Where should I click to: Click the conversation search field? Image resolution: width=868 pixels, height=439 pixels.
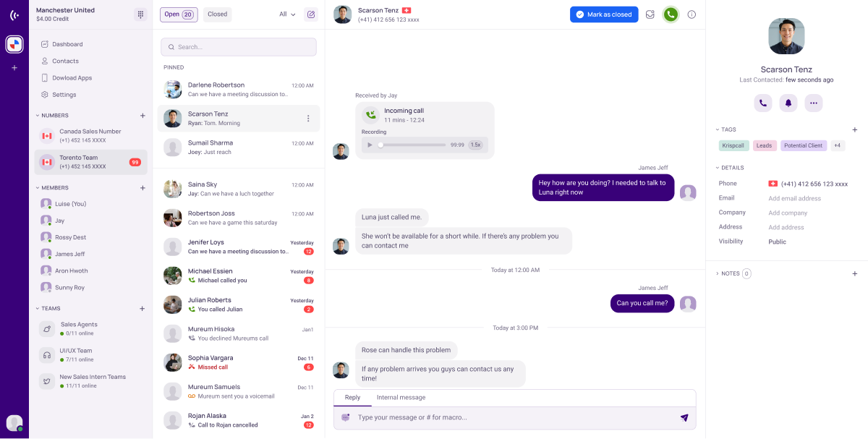coord(239,47)
